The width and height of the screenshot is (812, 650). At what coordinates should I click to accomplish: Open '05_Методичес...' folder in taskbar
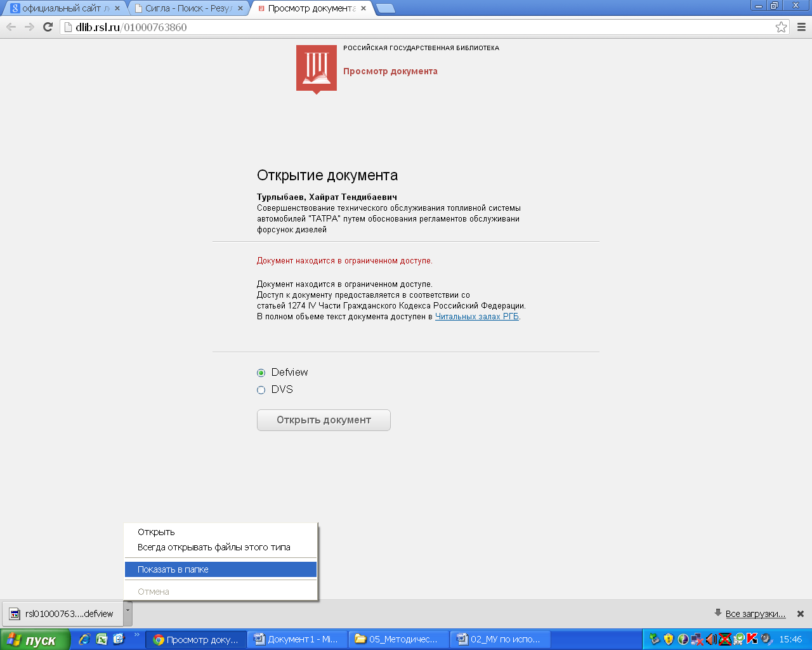tap(398, 639)
